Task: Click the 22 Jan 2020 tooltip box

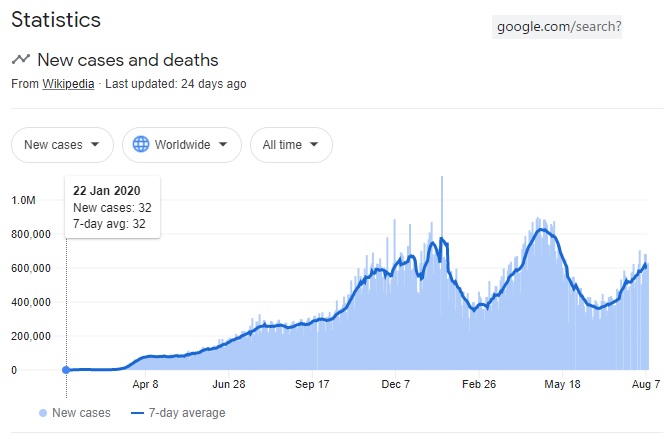Action: pyautogui.click(x=112, y=207)
